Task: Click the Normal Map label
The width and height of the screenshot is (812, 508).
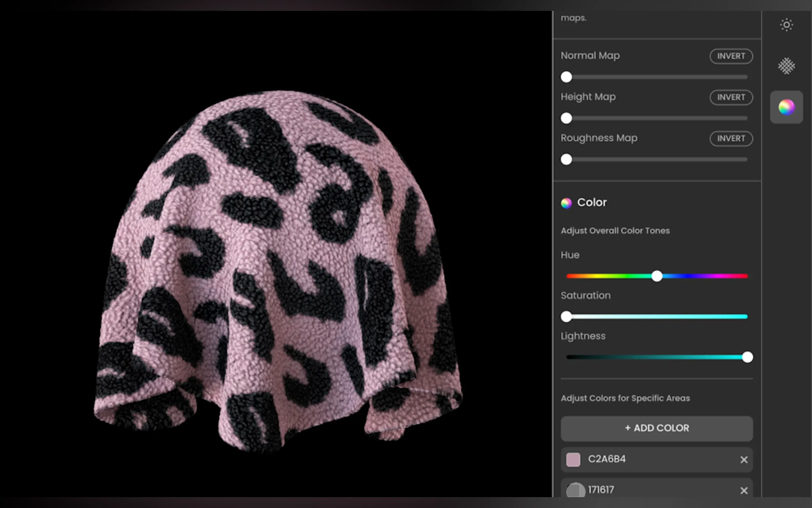Action: [x=590, y=56]
